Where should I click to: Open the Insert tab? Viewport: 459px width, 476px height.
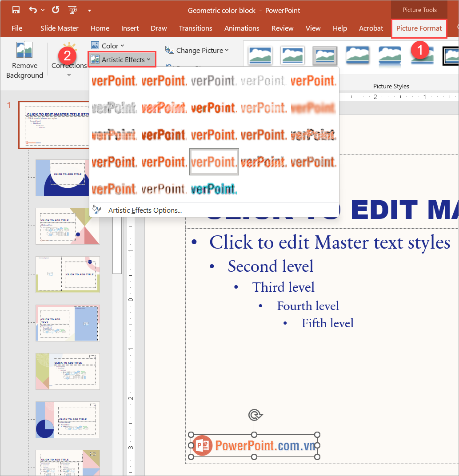[130, 28]
